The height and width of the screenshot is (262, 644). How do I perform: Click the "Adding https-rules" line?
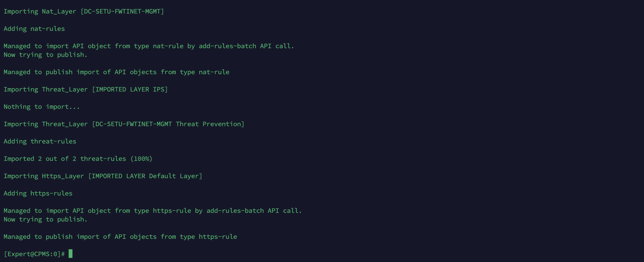pyautogui.click(x=38, y=193)
